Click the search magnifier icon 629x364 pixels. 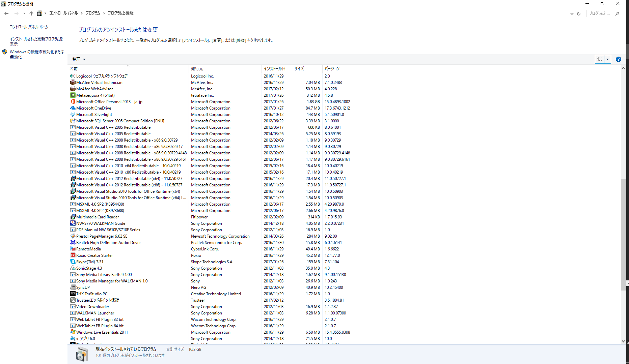(x=617, y=13)
